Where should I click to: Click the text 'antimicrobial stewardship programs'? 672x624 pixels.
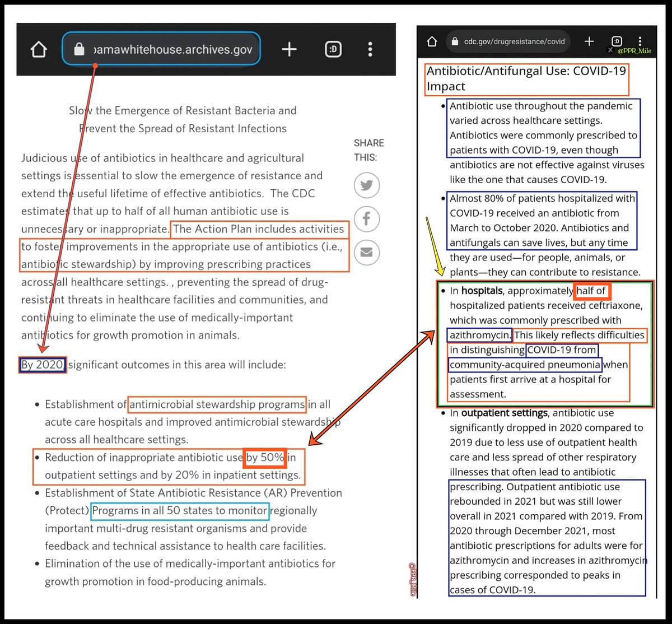click(217, 404)
